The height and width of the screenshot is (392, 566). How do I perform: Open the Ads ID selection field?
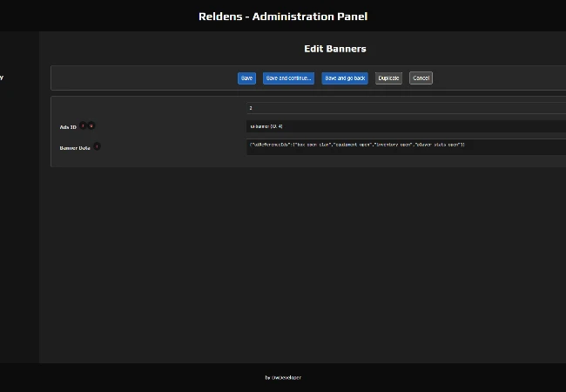[406, 126]
